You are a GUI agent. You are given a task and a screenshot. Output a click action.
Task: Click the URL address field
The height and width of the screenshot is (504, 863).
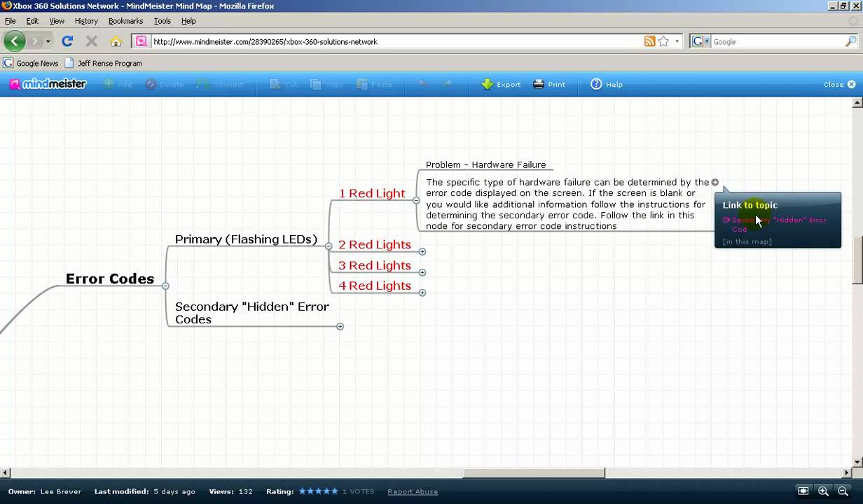pyautogui.click(x=396, y=41)
